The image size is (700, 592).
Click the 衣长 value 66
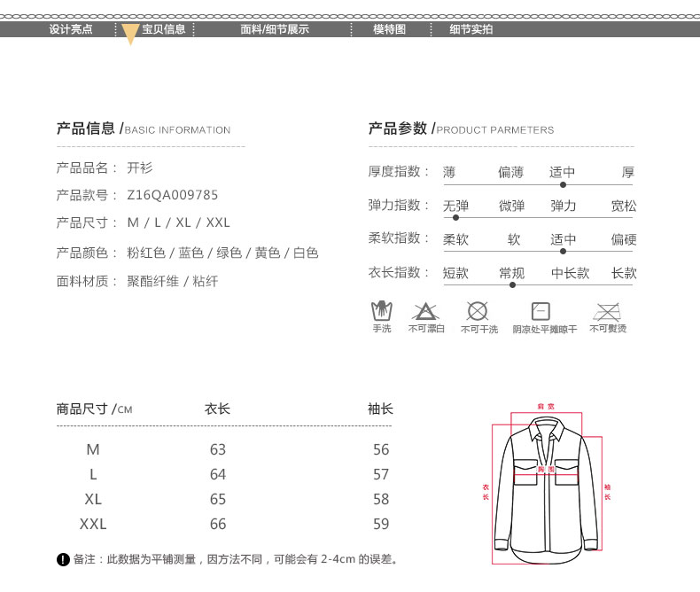click(x=218, y=524)
